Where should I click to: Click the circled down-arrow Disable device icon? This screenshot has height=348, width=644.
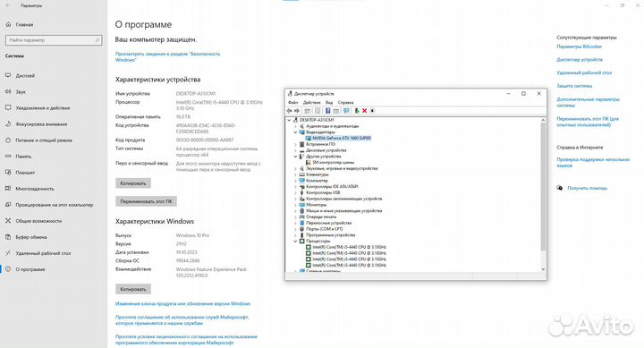(372, 111)
